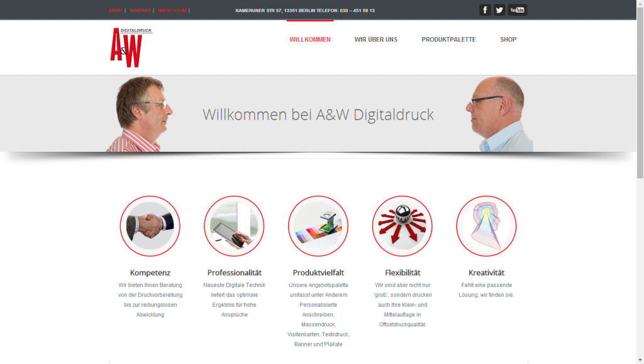Viewport: 644px width, 364px height.
Task: Open the Kreativität head circle icon
Action: (x=486, y=226)
